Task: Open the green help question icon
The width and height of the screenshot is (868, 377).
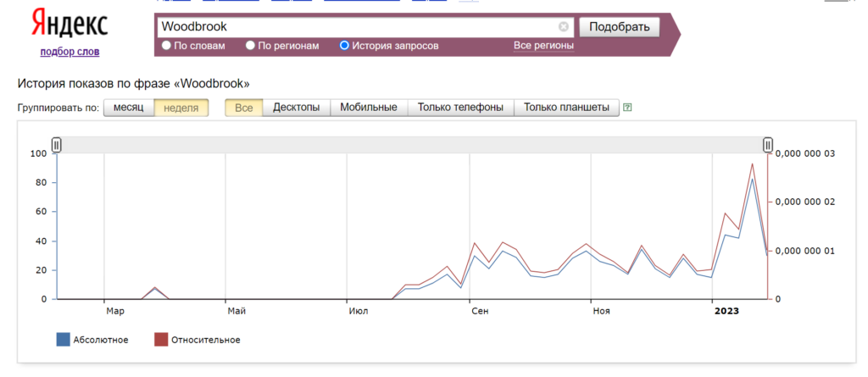Action: (627, 108)
